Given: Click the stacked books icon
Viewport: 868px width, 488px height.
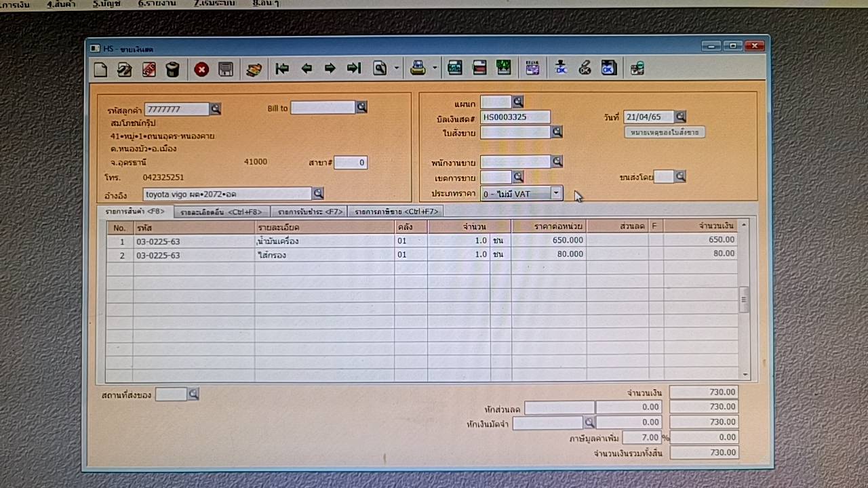Looking at the screenshot, I should click(254, 69).
